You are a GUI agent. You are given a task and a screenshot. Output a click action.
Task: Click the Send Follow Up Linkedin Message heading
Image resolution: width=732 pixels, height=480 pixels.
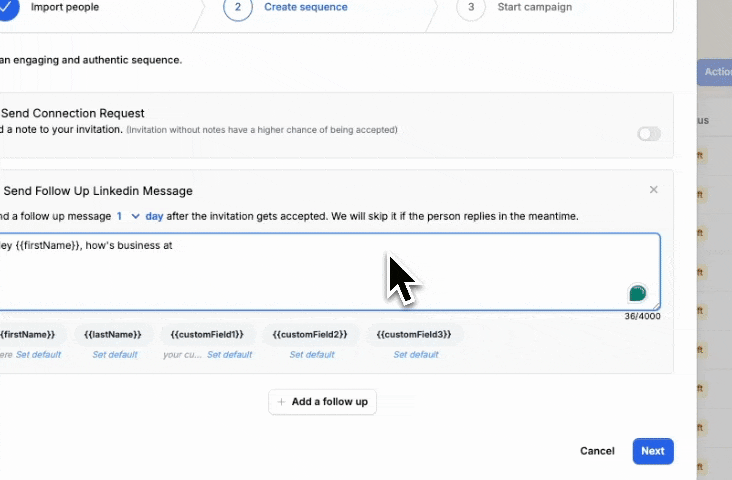click(98, 191)
